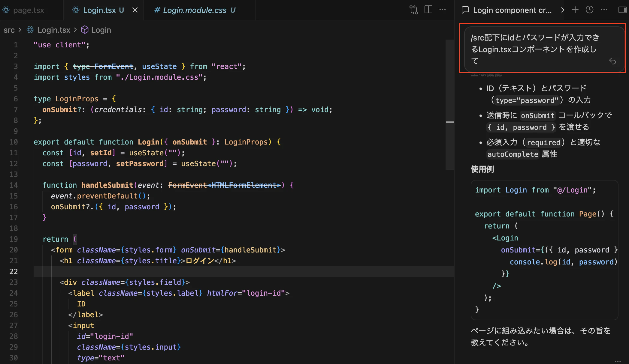
Task: Click the CSS hash icon on Login.module.css tab
Action: [157, 10]
